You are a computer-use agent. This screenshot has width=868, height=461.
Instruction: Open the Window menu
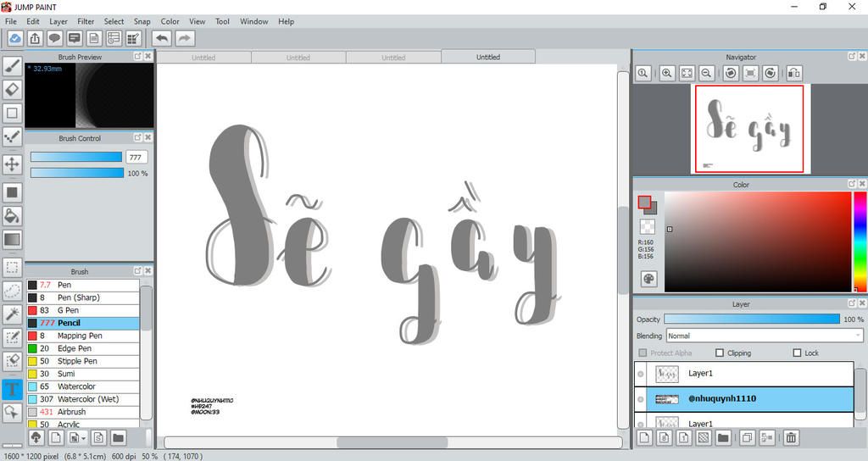(253, 21)
